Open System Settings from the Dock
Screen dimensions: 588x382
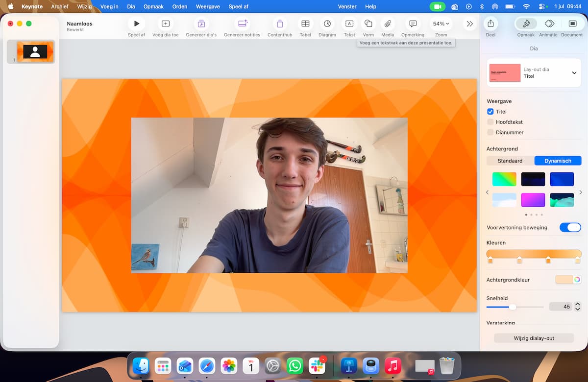point(273,366)
